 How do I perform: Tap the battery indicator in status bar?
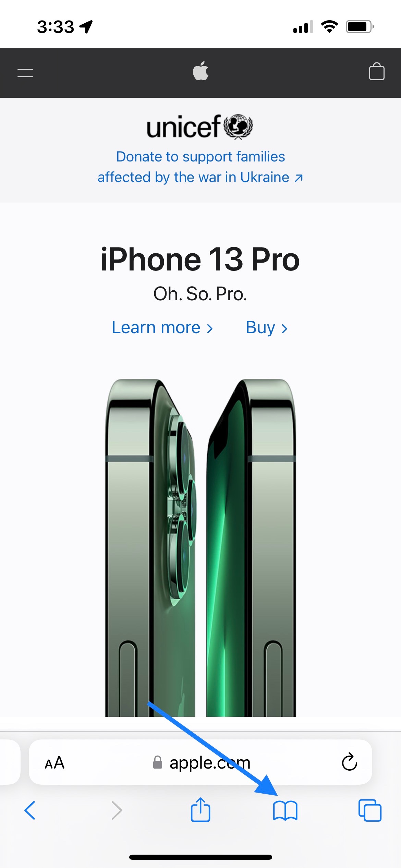click(x=360, y=26)
